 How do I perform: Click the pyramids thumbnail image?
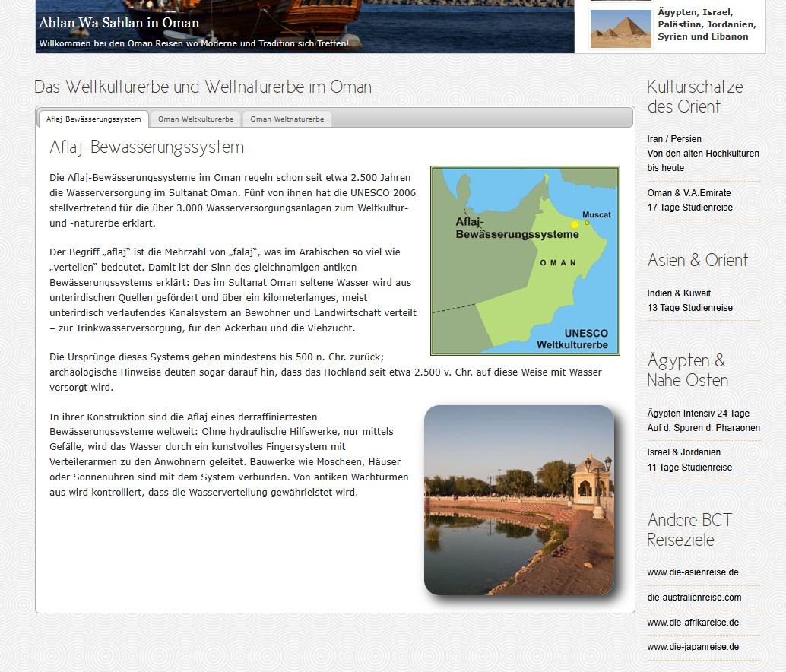click(621, 29)
